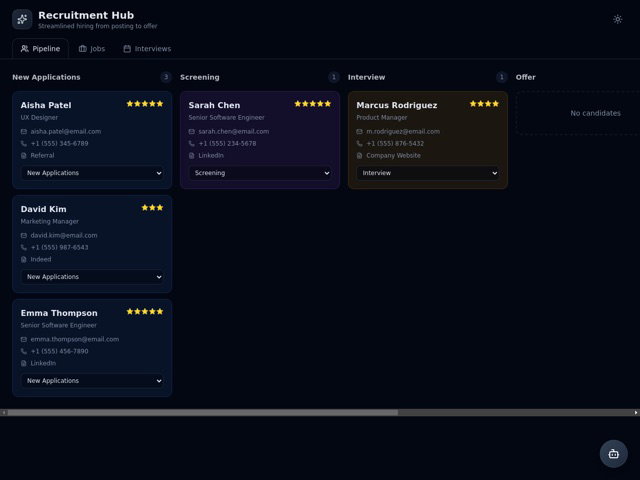Image resolution: width=640 pixels, height=480 pixels.
Task: Click the email icon on Emma Thompson's card
Action: coord(24,339)
